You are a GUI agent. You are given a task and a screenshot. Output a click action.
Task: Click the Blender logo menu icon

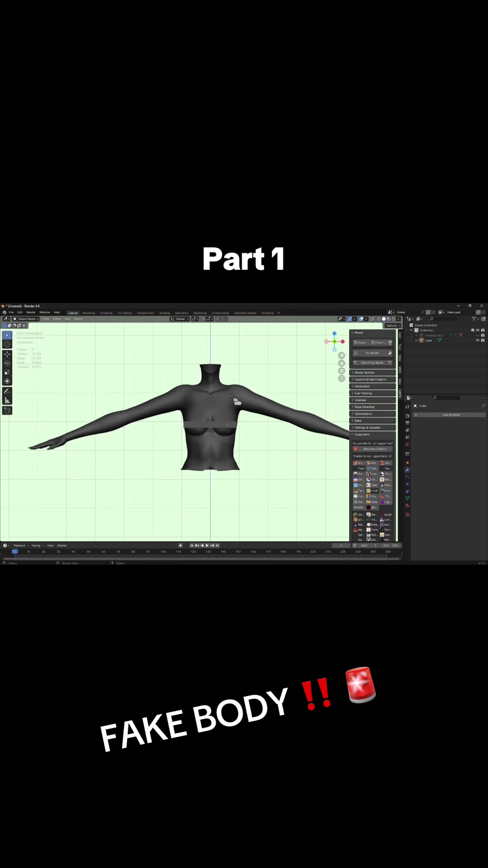tap(4, 313)
